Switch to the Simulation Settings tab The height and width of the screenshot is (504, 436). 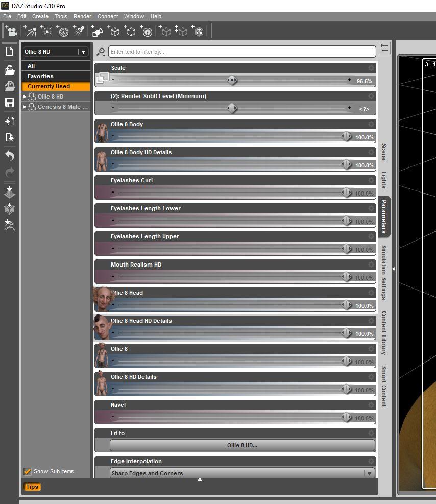pyautogui.click(x=384, y=273)
